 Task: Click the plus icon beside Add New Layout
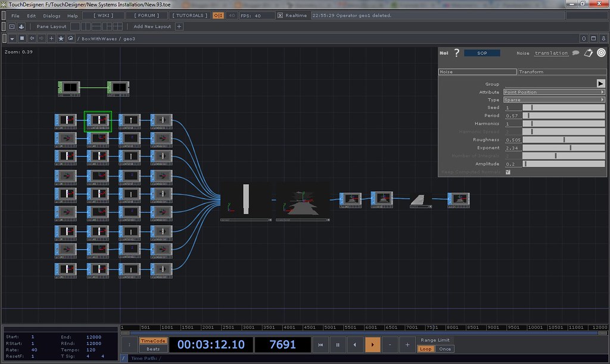click(179, 26)
